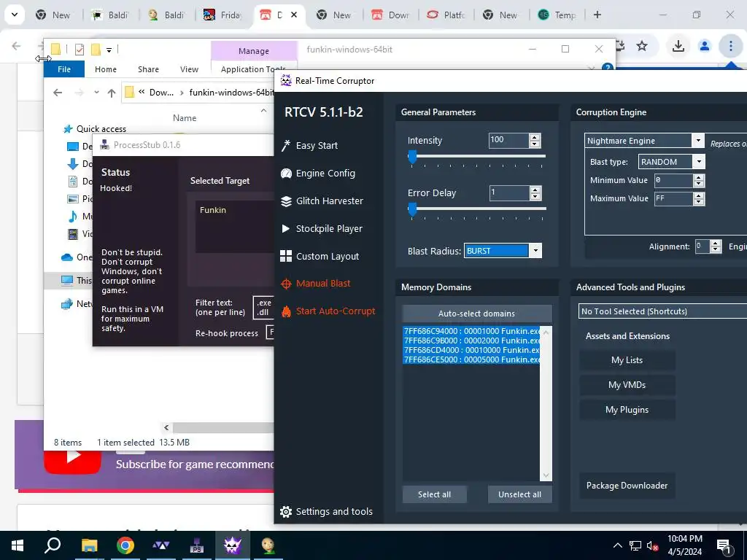Open My Plugins
Screen dimensions: 747x560
627,410
